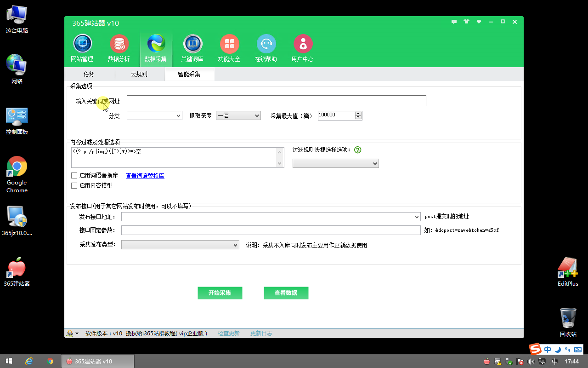The width and height of the screenshot is (588, 368).
Task: Toggle the Sogou punctuation mode icon
Action: [x=568, y=349]
